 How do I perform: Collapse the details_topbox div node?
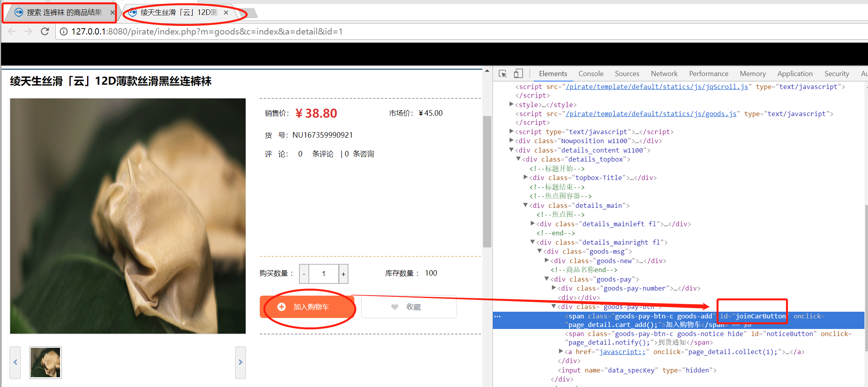point(518,159)
